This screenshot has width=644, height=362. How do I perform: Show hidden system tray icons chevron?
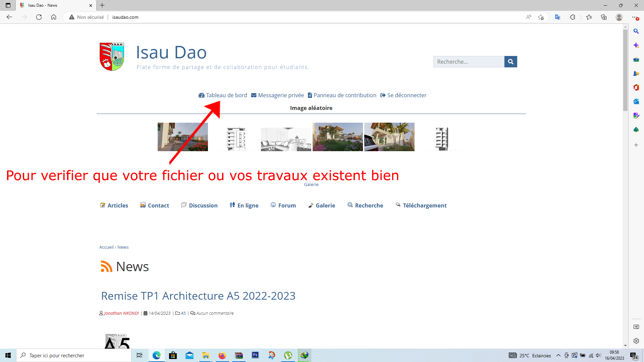coord(558,356)
